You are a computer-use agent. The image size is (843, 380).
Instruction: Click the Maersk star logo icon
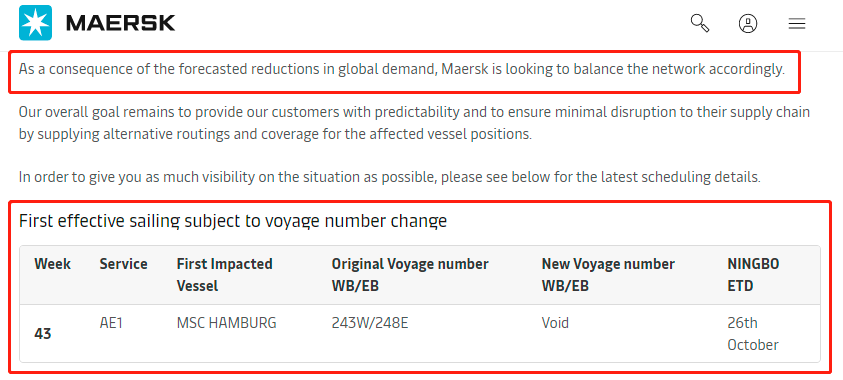click(35, 23)
